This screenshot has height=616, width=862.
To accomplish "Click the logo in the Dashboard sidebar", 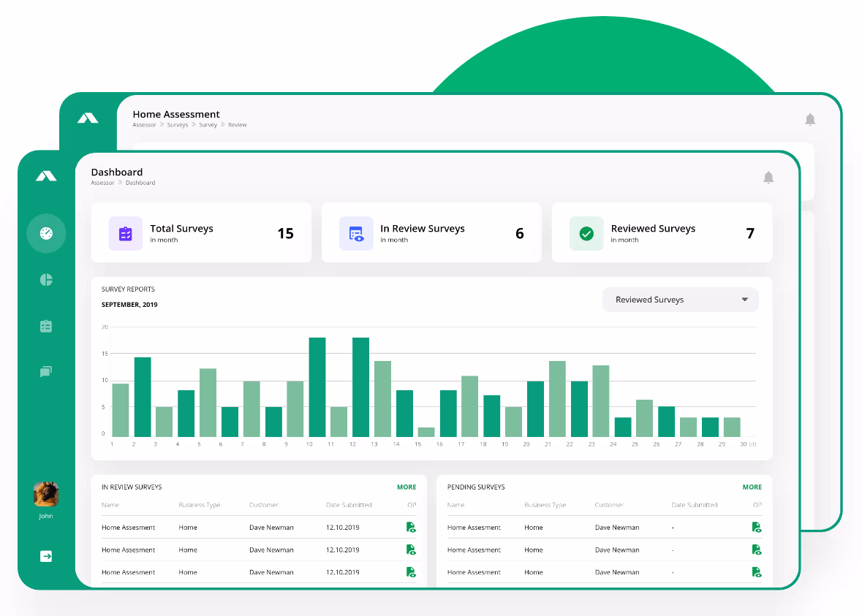I will click(x=46, y=176).
